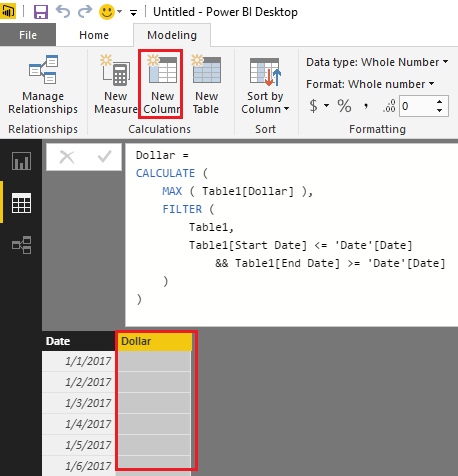Cancel formula with X button
Viewport: 458px width, 476px height.
(67, 157)
